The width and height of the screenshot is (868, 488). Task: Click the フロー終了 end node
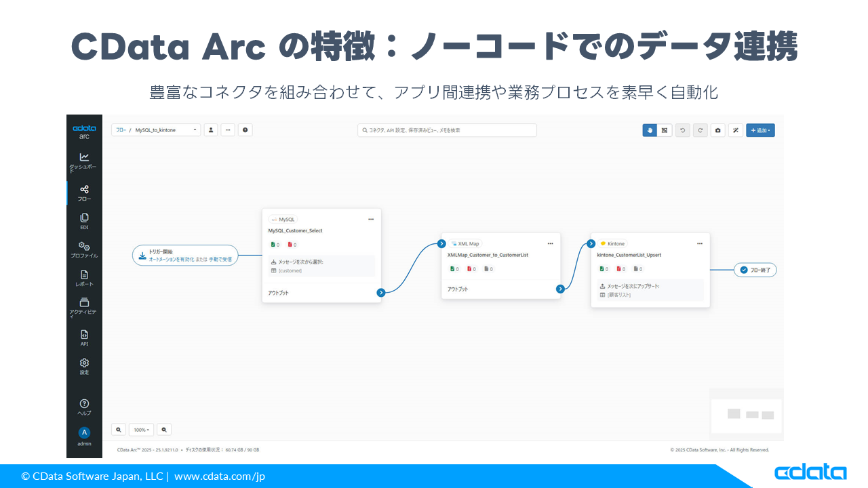coord(755,270)
